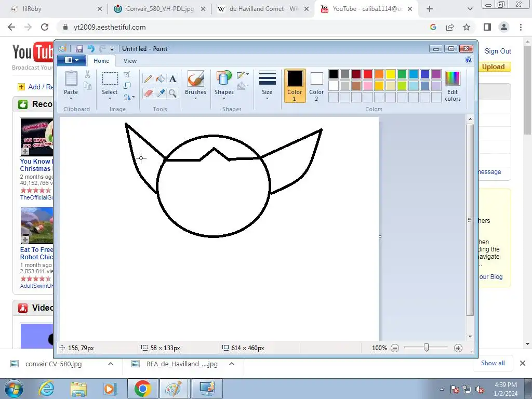The height and width of the screenshot is (399, 532).
Task: Pick the purple color swatch
Action: click(436, 74)
